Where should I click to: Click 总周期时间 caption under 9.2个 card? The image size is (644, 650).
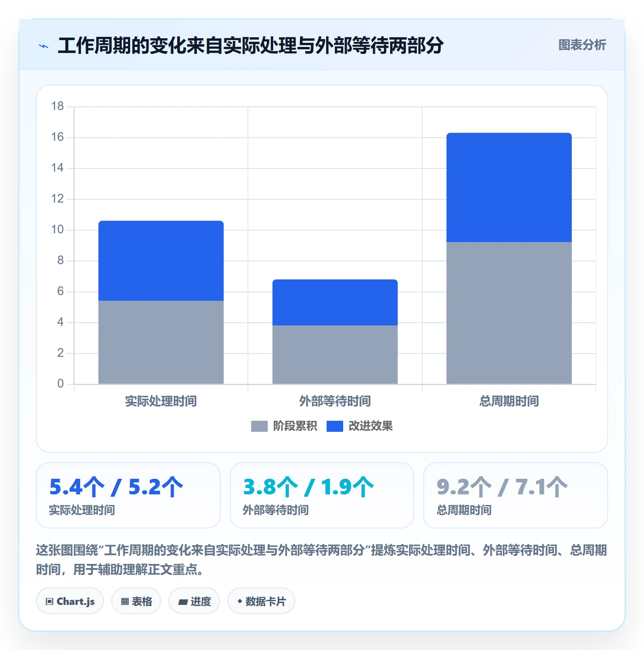tap(464, 510)
